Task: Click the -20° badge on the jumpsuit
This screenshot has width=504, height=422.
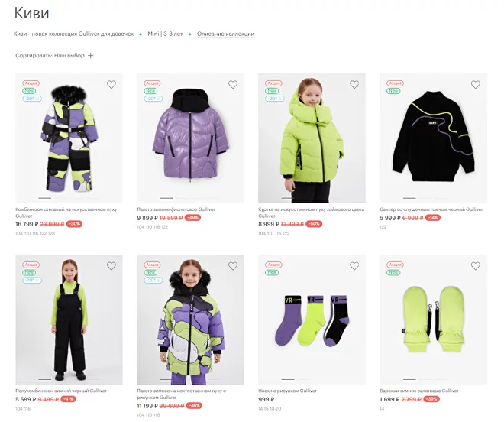Action: [x=32, y=99]
